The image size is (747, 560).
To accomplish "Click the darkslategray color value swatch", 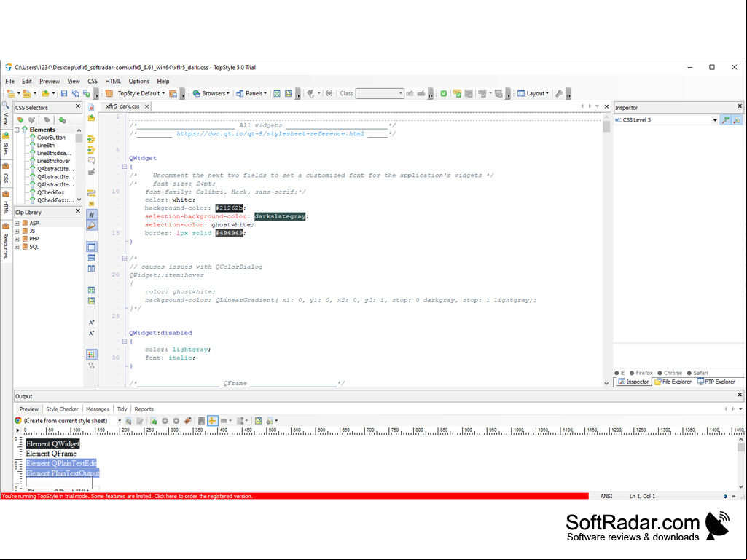I will 280,216.
